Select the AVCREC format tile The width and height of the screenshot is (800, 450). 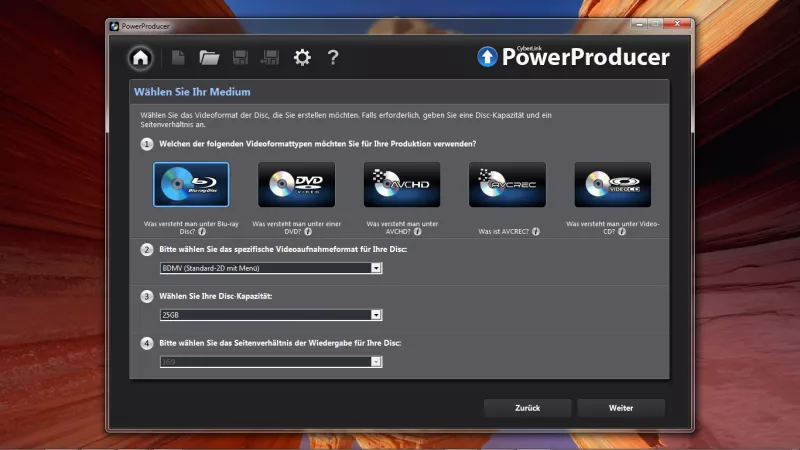click(507, 185)
